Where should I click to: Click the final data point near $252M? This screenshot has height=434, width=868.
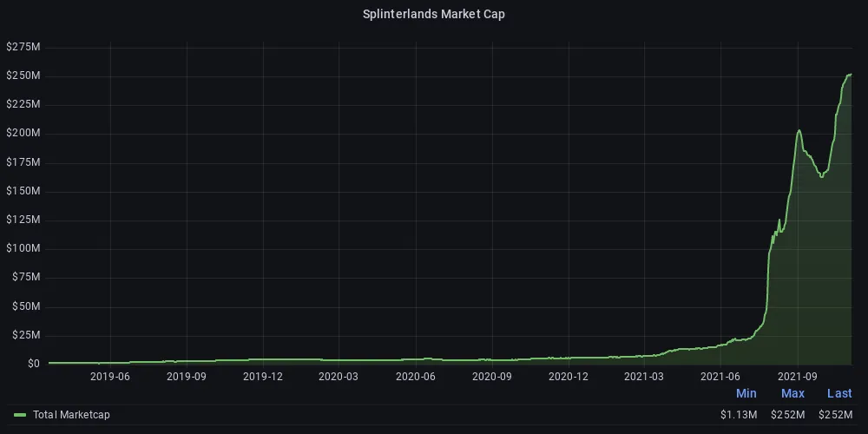[x=851, y=74]
